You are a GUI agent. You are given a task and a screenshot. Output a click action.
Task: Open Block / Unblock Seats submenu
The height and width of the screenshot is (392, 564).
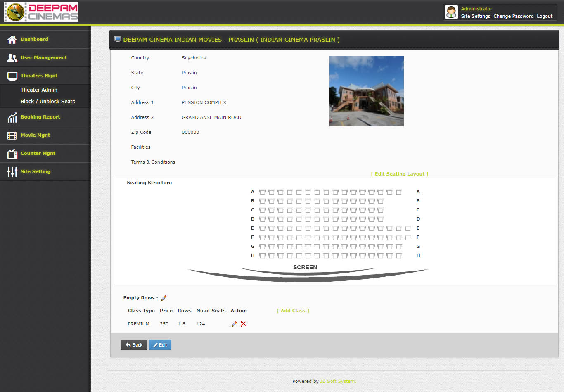(48, 102)
